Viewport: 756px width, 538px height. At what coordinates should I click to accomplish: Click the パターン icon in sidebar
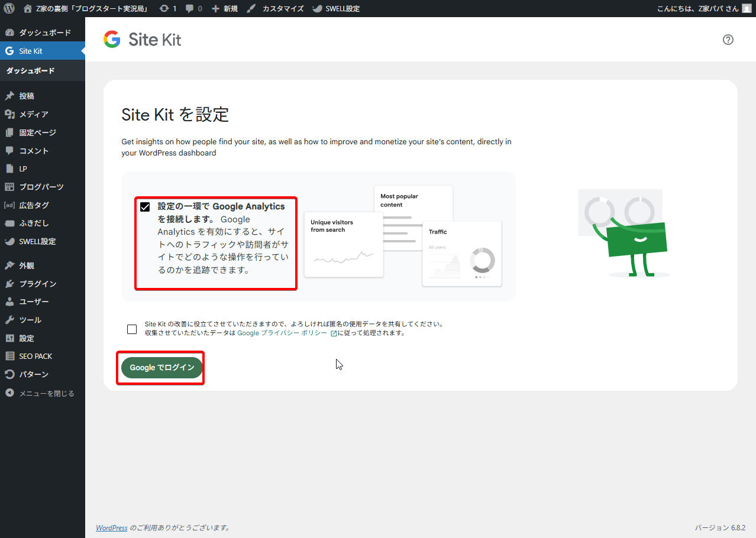point(9,374)
